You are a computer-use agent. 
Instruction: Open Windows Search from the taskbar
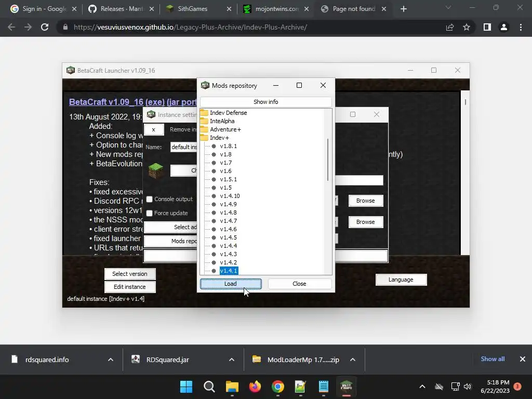209,387
